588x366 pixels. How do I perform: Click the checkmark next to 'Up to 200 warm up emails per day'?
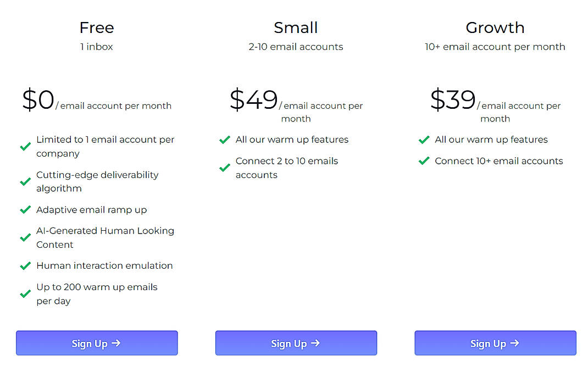25,294
